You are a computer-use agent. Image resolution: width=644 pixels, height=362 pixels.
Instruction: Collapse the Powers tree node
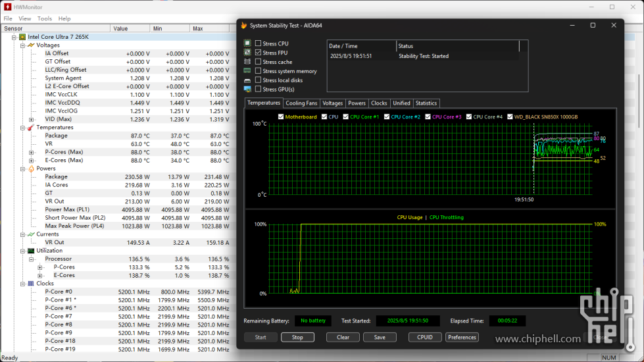pyautogui.click(x=22, y=169)
